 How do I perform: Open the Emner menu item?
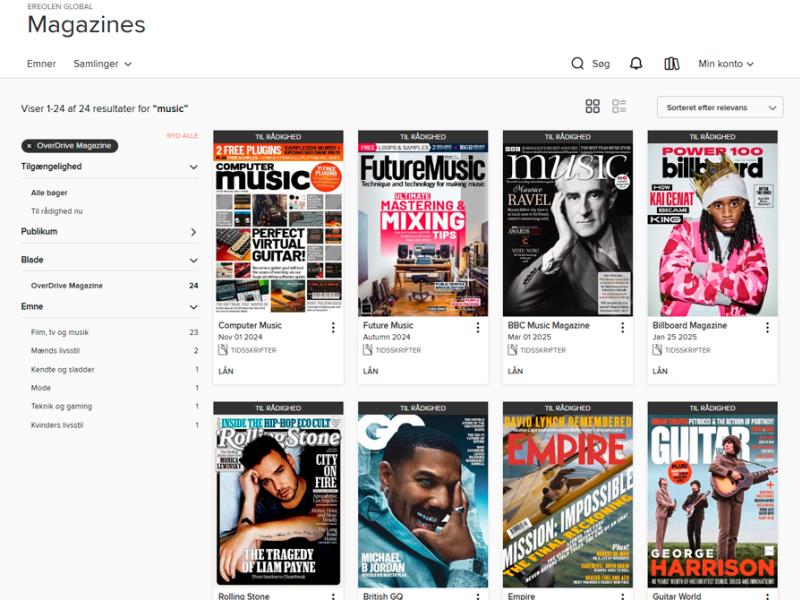pyautogui.click(x=41, y=64)
